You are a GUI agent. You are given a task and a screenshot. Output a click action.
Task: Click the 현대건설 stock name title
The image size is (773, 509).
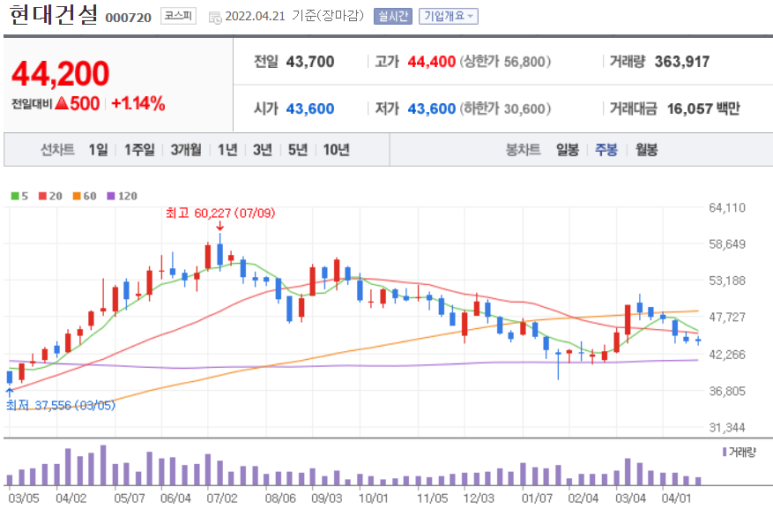click(53, 16)
